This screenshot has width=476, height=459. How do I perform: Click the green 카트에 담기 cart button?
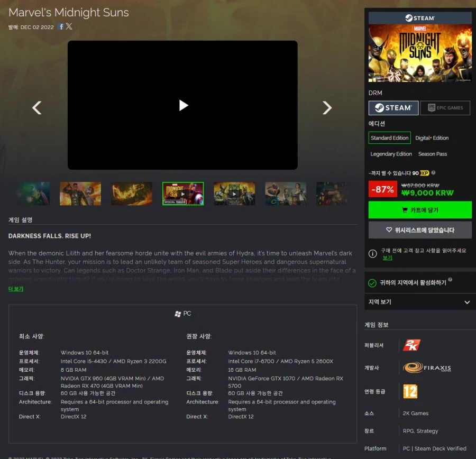419,210
